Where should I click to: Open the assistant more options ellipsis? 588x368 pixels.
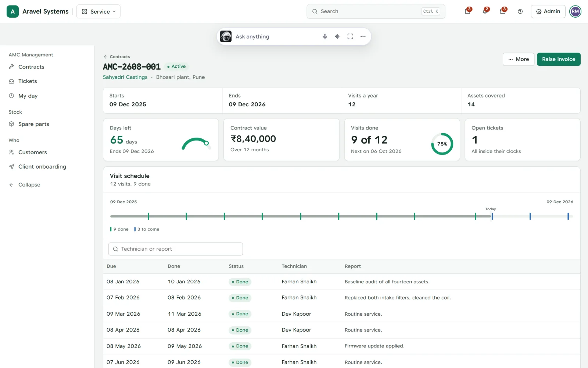(x=363, y=36)
